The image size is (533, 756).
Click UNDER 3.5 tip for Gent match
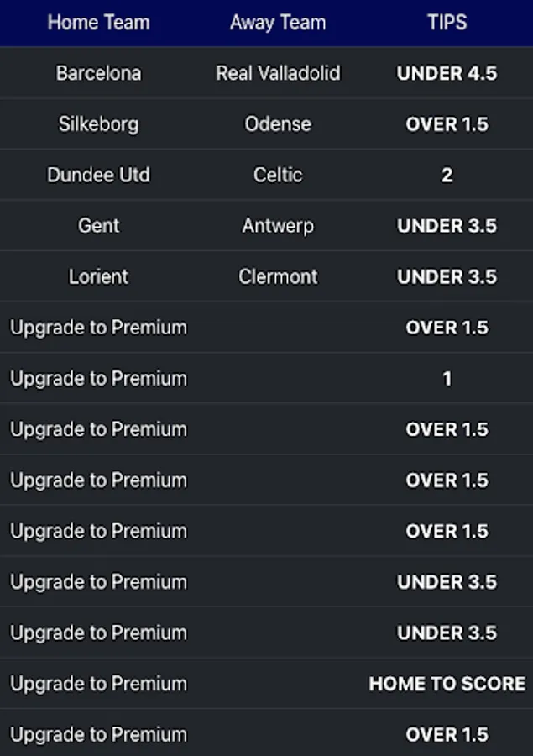[447, 226]
